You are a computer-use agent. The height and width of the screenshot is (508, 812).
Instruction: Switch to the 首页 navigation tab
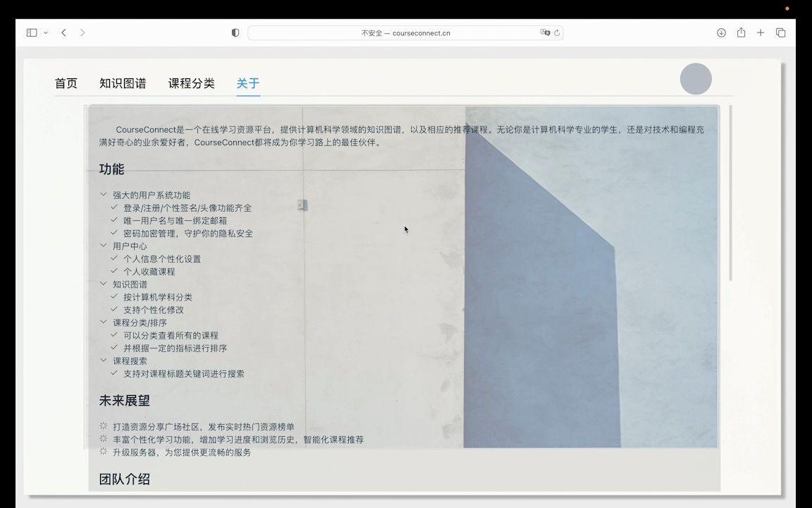[x=66, y=83]
